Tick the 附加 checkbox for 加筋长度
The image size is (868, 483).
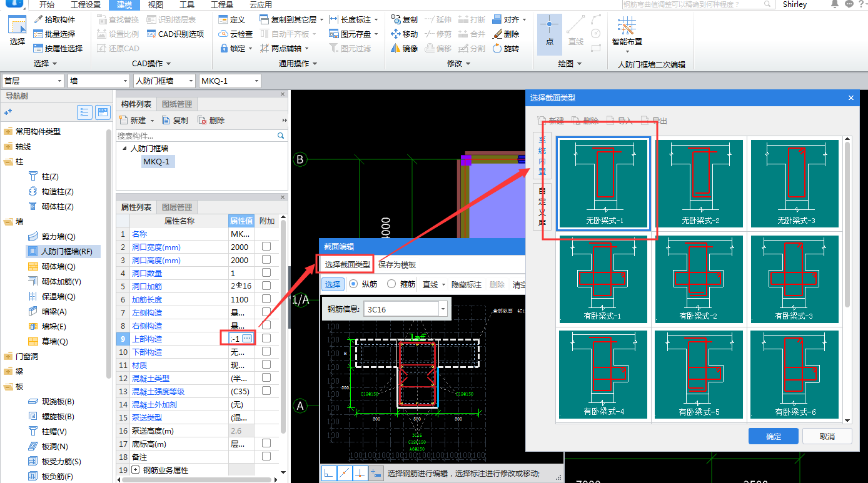click(266, 299)
